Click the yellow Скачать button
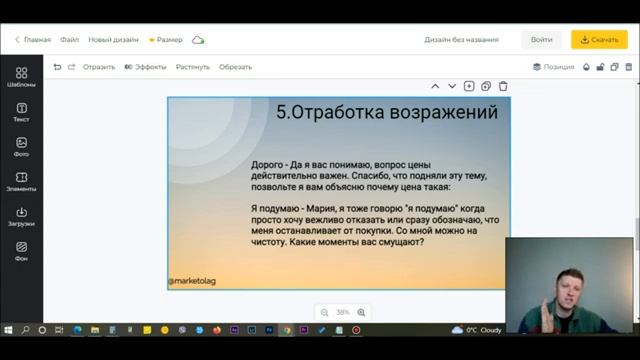This screenshot has width=640, height=360. pyautogui.click(x=599, y=40)
